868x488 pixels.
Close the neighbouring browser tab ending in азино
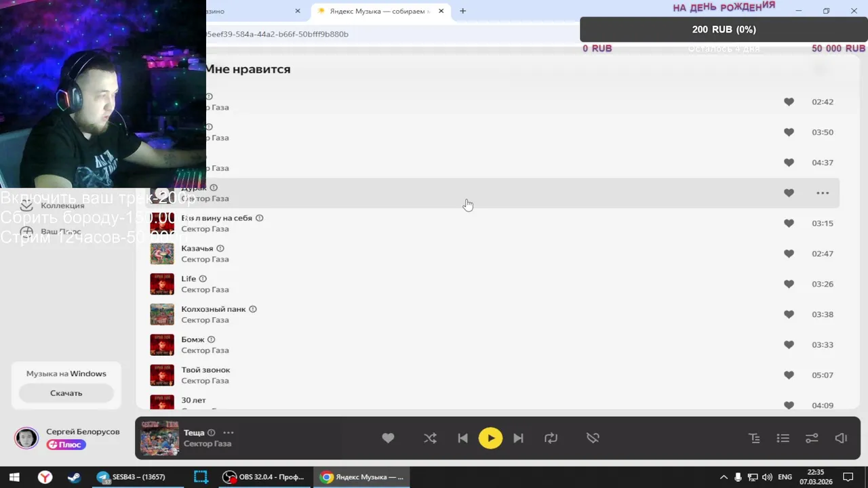coord(298,11)
